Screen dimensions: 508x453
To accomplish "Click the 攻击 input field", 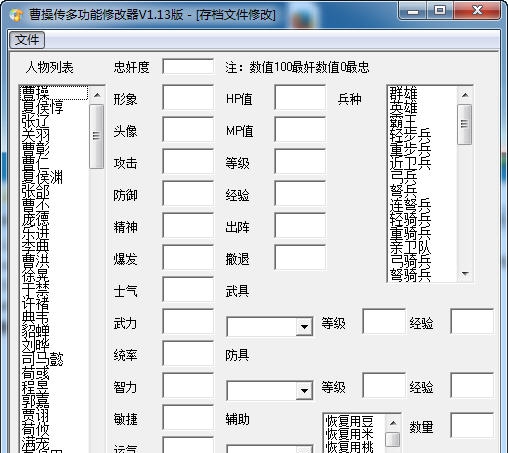I will point(188,161).
